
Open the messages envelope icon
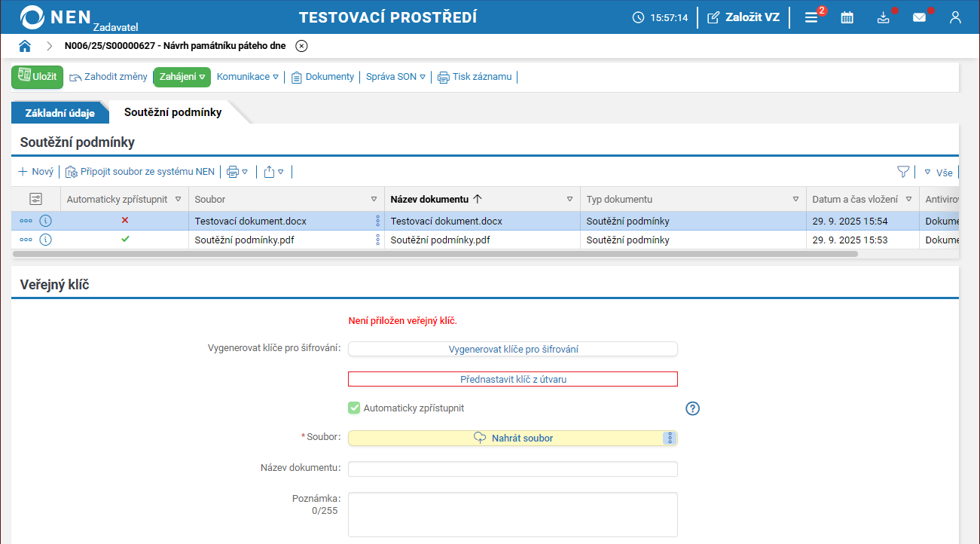pos(919,17)
